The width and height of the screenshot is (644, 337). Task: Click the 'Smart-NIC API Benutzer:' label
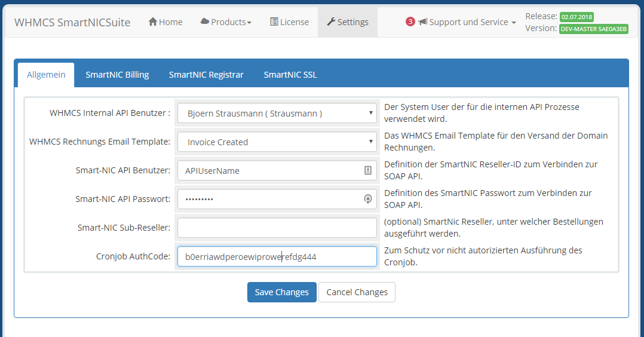(123, 170)
